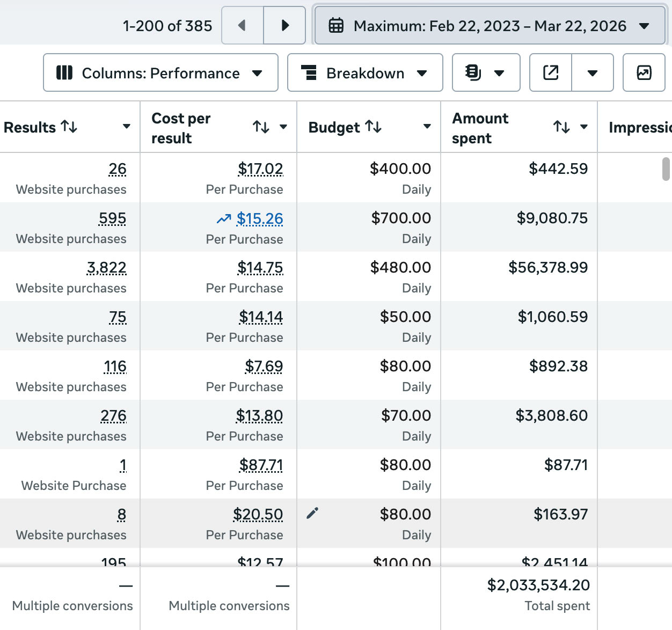The image size is (672, 630).
Task: Click the calendar icon in the date selector
Action: pyautogui.click(x=336, y=25)
